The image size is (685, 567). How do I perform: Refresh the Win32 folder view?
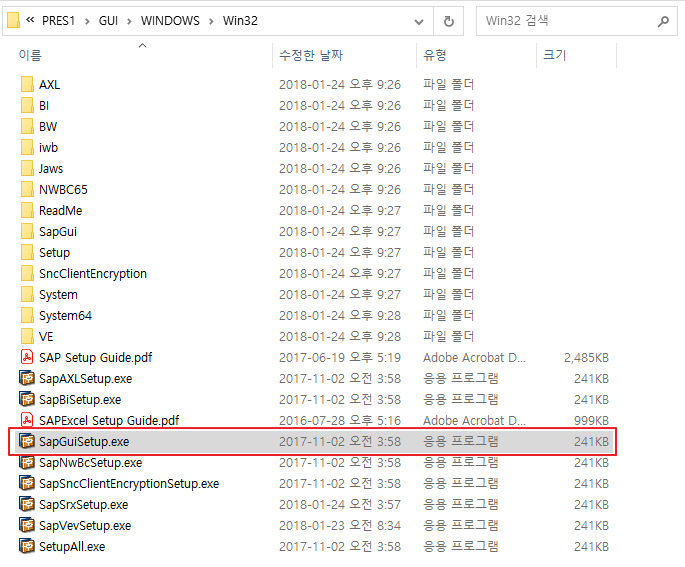point(449,21)
